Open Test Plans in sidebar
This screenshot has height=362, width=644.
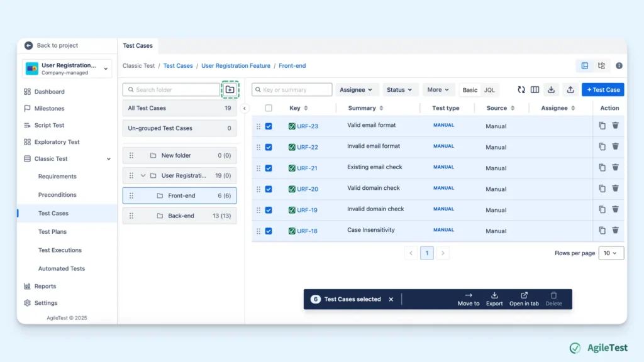[x=52, y=231]
